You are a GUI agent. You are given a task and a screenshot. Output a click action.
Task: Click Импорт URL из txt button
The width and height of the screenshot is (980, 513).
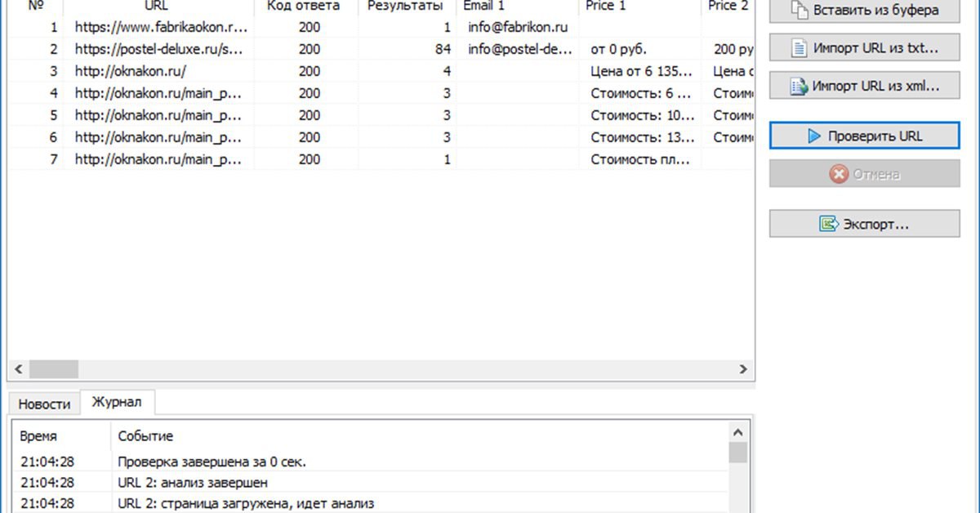tap(864, 48)
